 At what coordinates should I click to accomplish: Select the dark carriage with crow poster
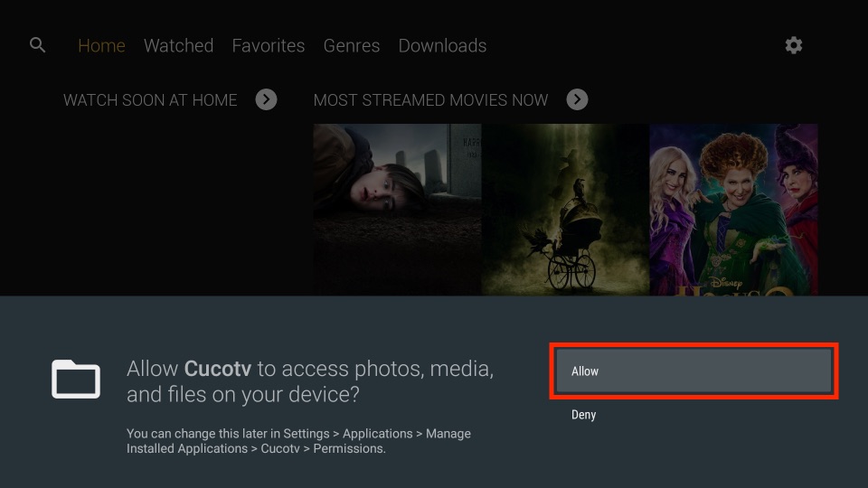coord(565,209)
